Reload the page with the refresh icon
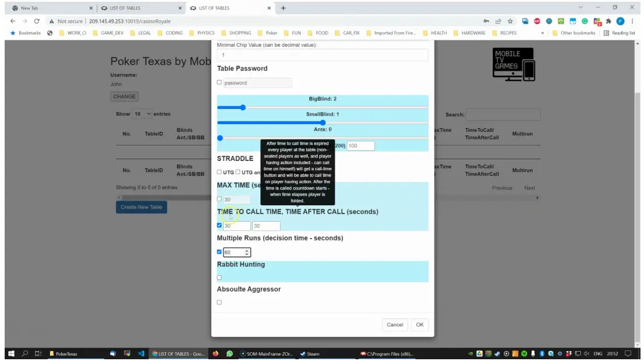Image resolution: width=644 pixels, height=361 pixels. click(37, 22)
